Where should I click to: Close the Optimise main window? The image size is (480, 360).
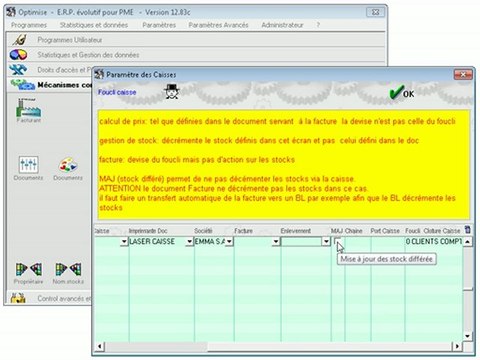pyautogui.click(x=375, y=13)
